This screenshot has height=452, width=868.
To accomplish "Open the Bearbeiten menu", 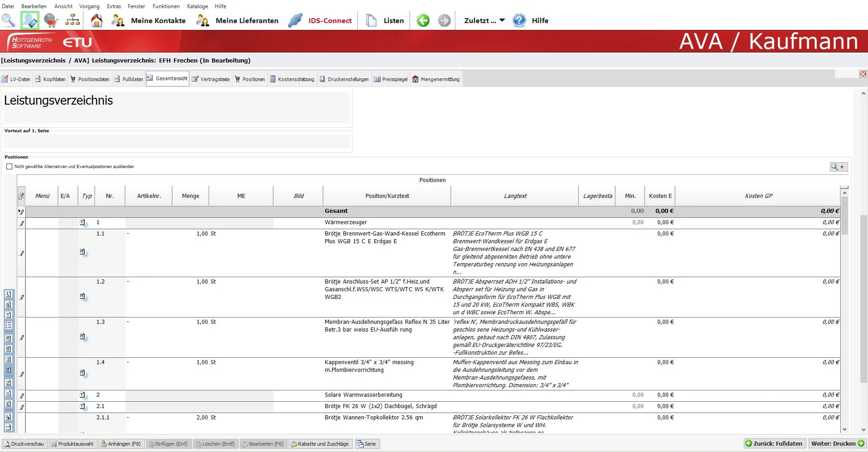I will (34, 6).
